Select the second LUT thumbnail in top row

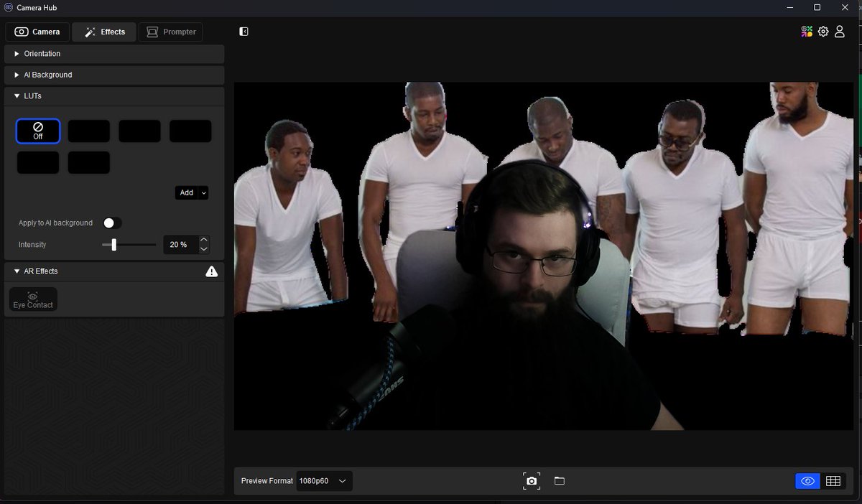point(89,131)
